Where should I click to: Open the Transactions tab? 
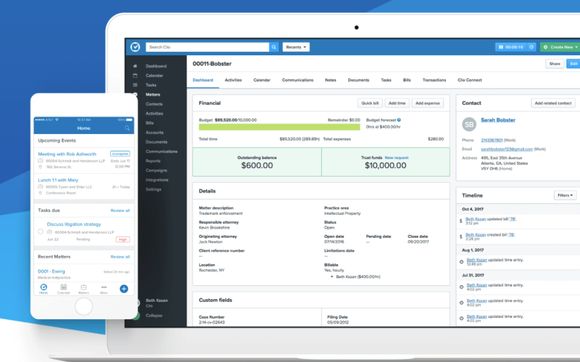pyautogui.click(x=434, y=80)
